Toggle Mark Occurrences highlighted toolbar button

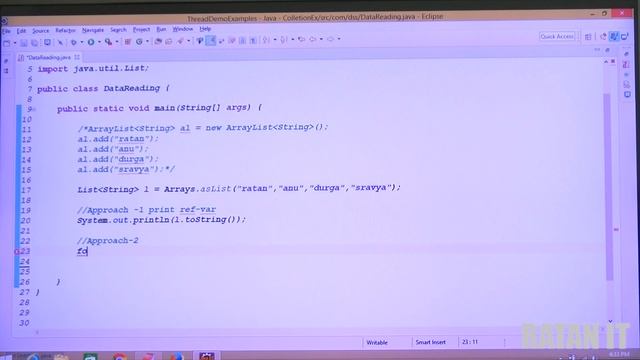click(211, 40)
